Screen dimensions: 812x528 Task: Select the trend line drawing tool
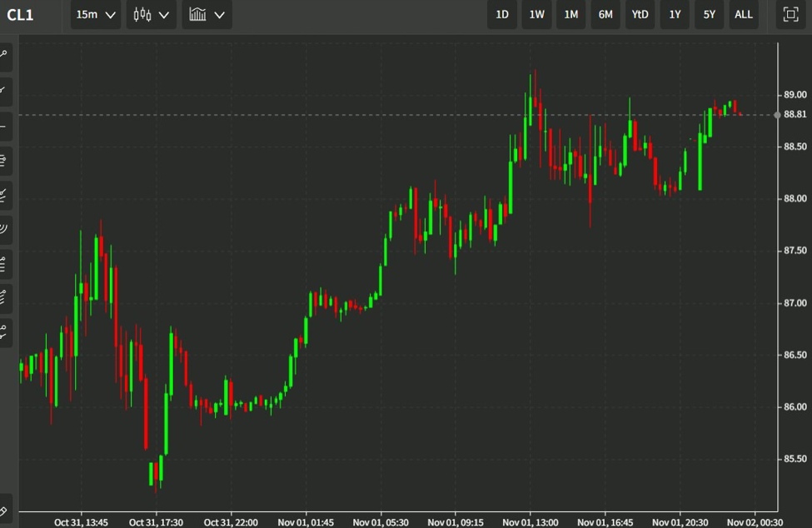click(x=7, y=92)
